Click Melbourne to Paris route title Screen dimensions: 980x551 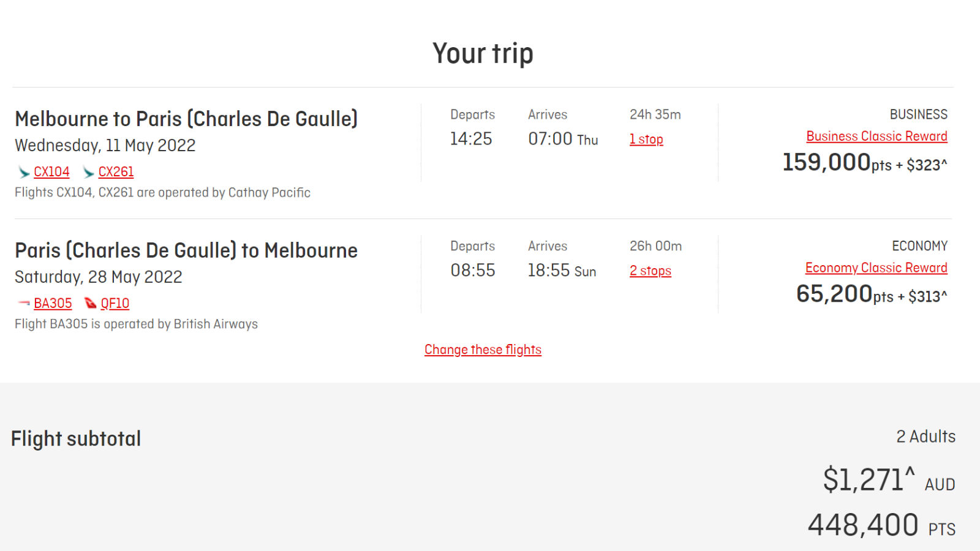[x=186, y=119]
